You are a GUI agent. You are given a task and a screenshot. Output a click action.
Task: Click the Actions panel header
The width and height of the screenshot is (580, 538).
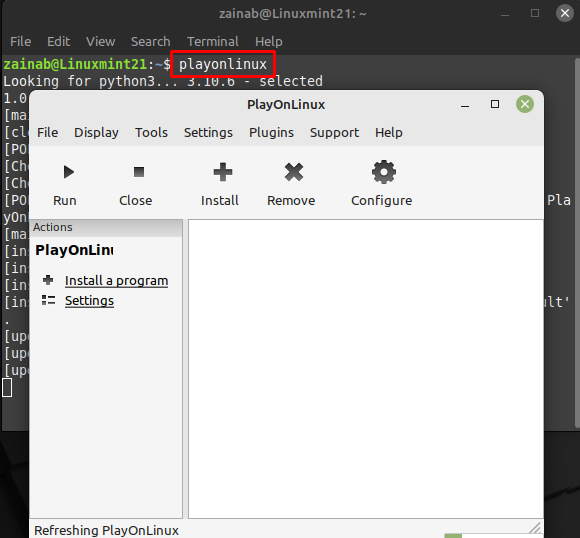pyautogui.click(x=106, y=227)
